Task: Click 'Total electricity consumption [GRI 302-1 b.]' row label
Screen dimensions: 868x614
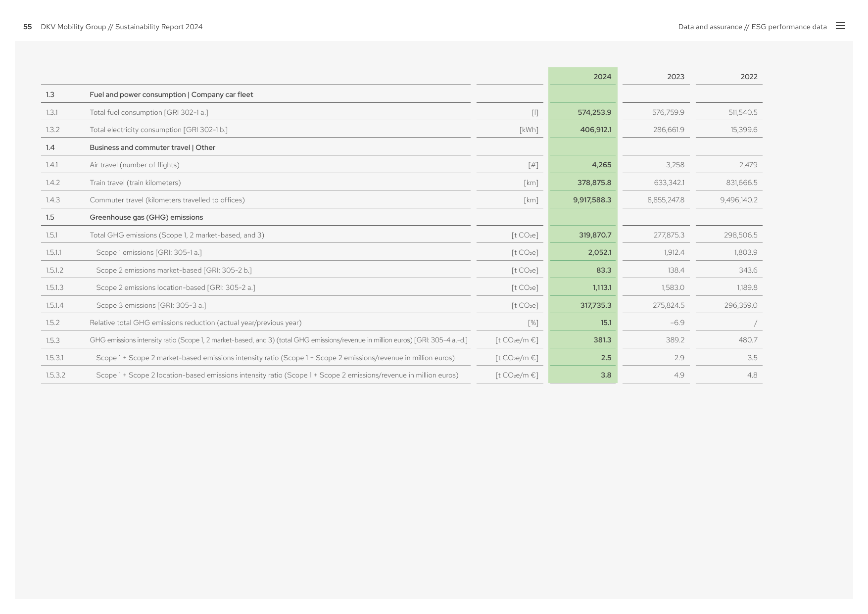Action: coord(159,130)
